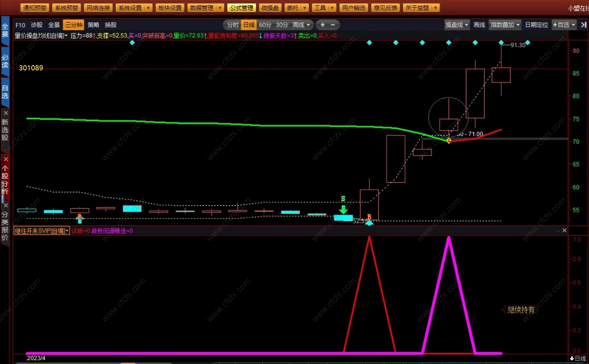Switch to 60分 period
Screen dimensions: 589x364
point(265,25)
